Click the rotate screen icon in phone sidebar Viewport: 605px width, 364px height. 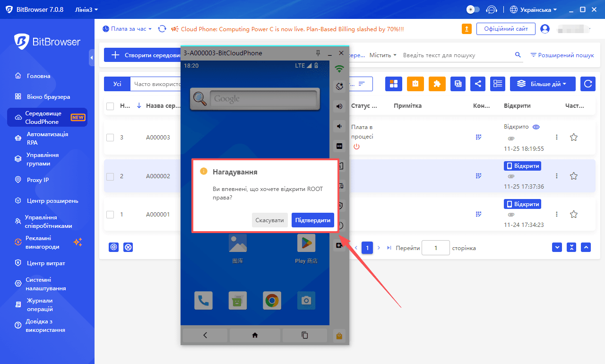coord(339,86)
